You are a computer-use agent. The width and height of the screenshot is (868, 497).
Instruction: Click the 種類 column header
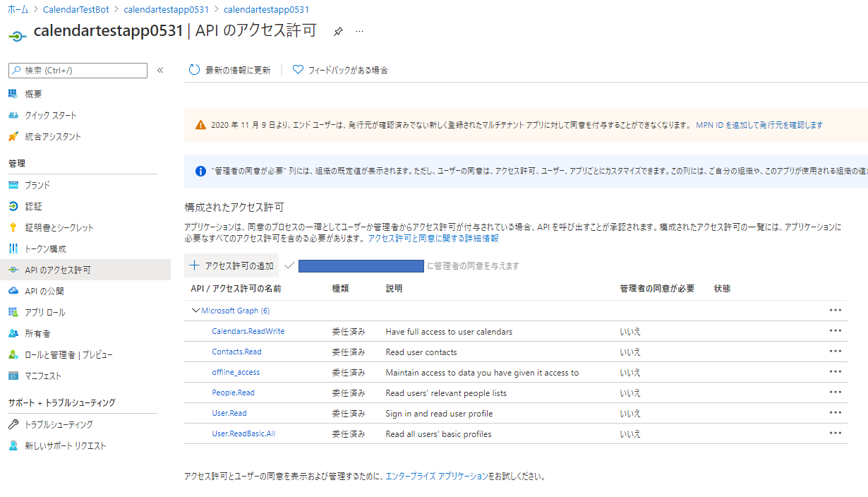tap(340, 289)
